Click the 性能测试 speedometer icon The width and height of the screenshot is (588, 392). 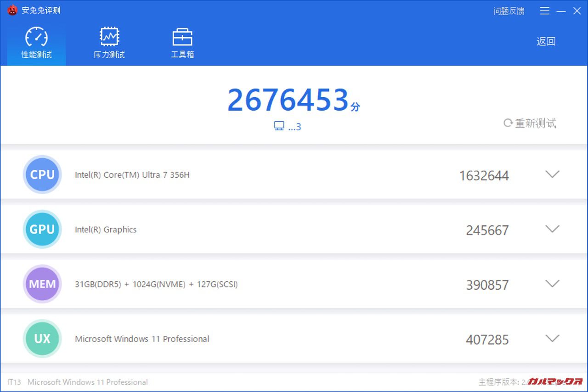36,37
